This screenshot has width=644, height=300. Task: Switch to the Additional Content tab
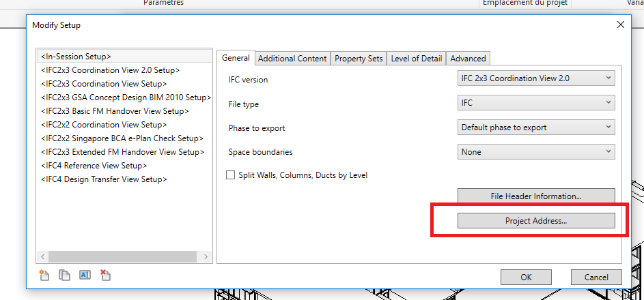[292, 59]
